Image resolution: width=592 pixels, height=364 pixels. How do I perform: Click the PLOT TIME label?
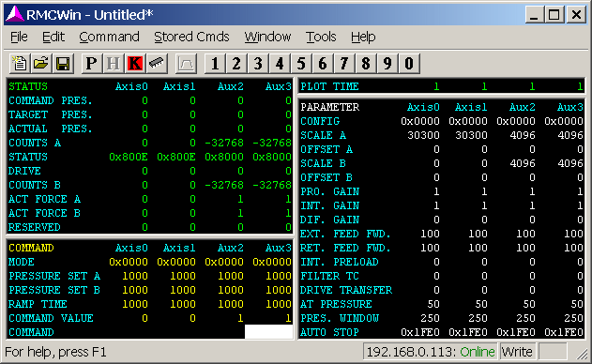point(329,86)
